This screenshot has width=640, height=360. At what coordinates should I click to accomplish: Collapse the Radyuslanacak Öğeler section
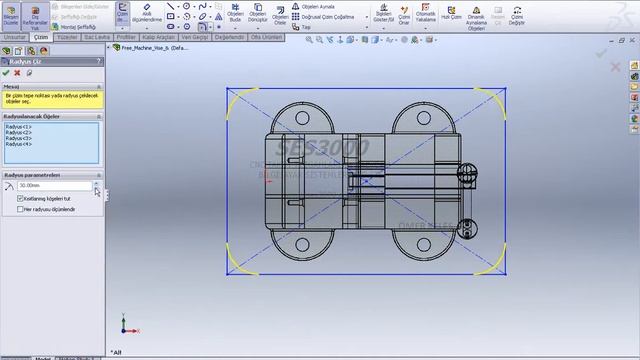[99, 117]
